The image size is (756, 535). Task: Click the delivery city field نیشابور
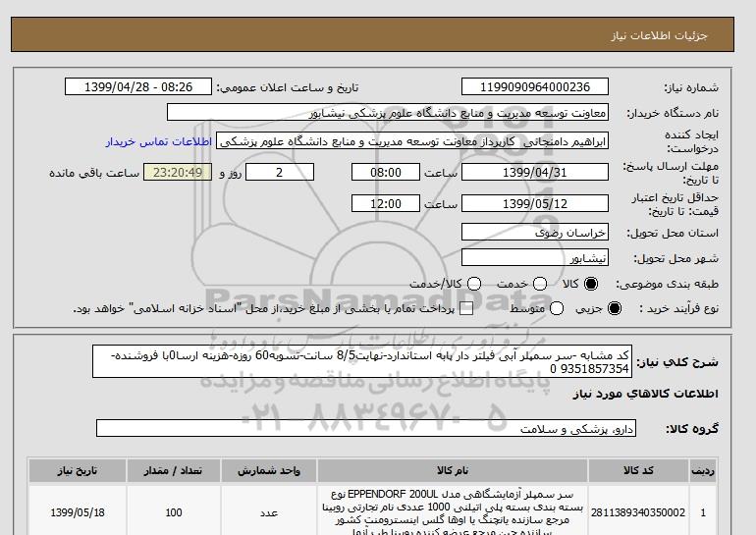click(535, 258)
